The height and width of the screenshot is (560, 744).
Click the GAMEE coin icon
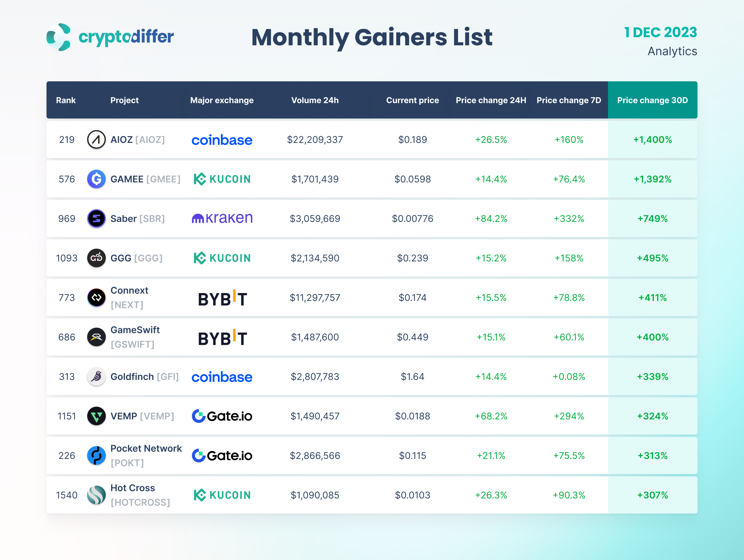tap(96, 179)
